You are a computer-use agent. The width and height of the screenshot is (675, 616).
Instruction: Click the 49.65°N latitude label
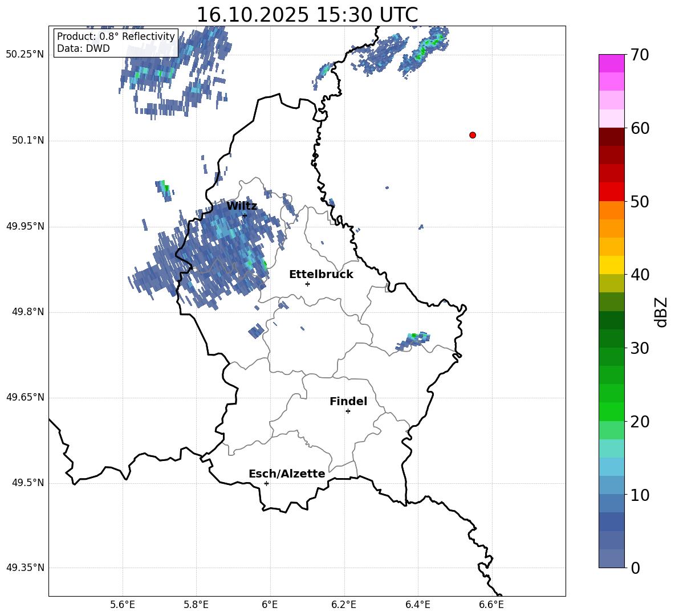click(25, 397)
